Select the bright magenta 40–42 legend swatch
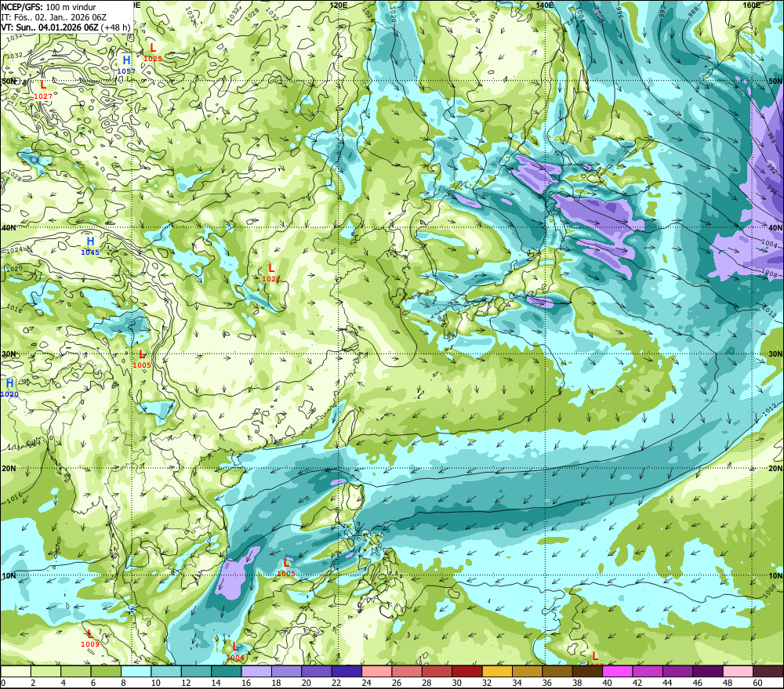The width and height of the screenshot is (784, 689). [617, 671]
